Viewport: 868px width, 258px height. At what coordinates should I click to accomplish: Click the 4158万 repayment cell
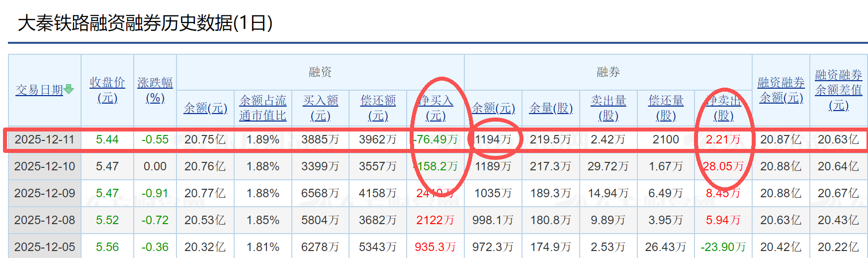[378, 193]
